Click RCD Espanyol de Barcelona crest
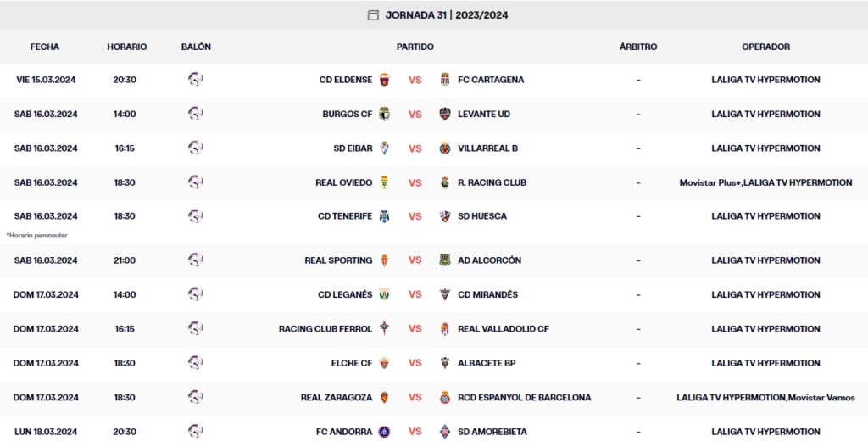The height and width of the screenshot is (447, 868). coord(445,398)
